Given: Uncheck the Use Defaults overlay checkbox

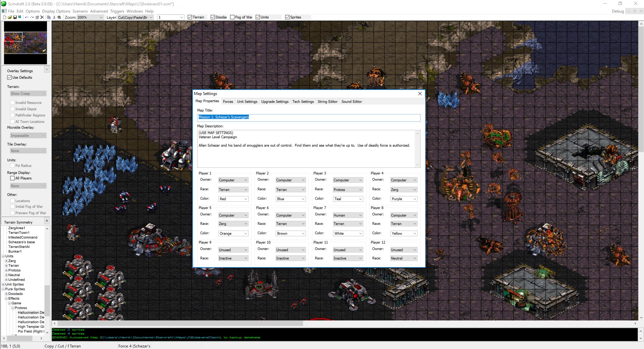Looking at the screenshot, I should click(x=9, y=78).
